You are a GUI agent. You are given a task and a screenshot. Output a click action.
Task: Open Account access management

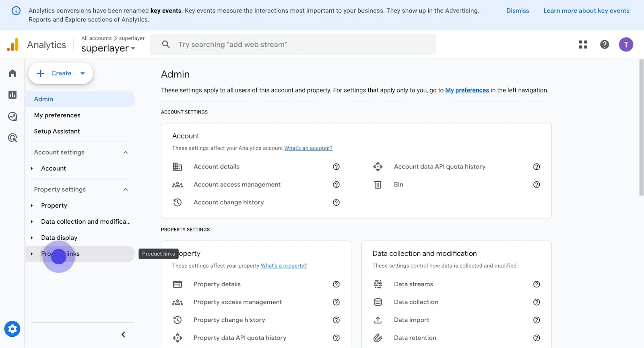(x=237, y=185)
